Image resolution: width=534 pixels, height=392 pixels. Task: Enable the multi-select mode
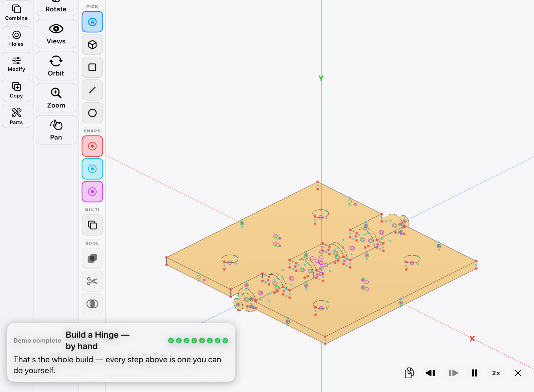tap(92, 225)
